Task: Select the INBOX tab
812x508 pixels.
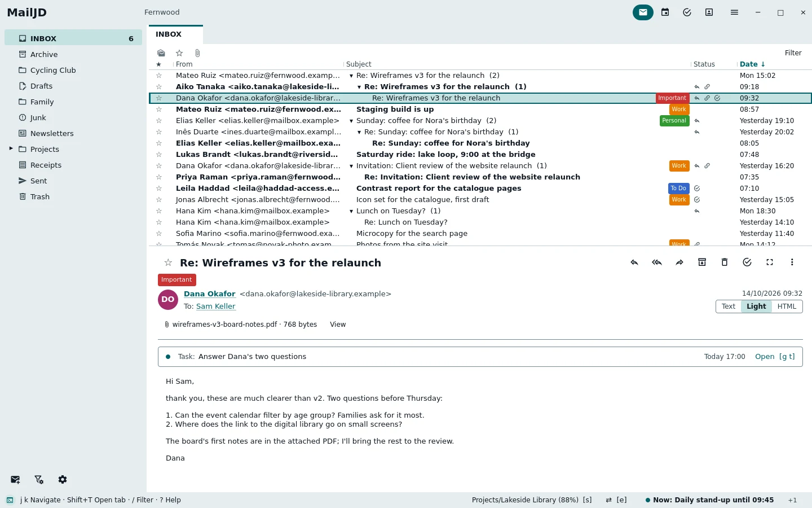Action: (176, 34)
